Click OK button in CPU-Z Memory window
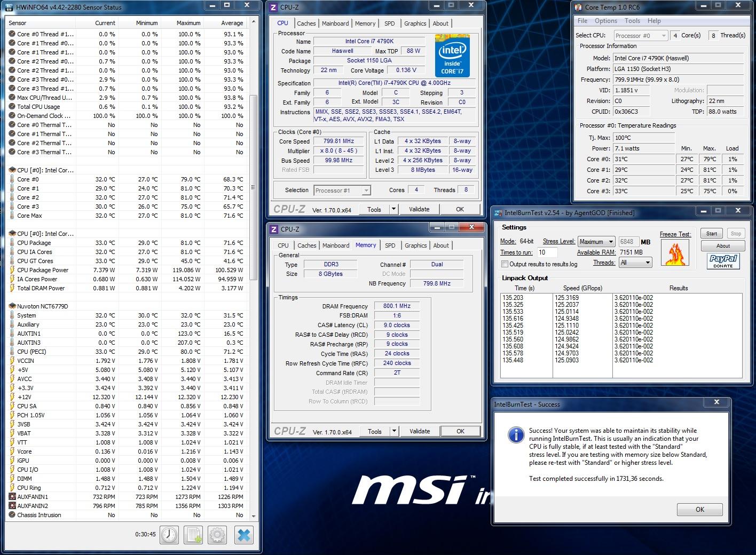This screenshot has width=756, height=555. (x=460, y=431)
